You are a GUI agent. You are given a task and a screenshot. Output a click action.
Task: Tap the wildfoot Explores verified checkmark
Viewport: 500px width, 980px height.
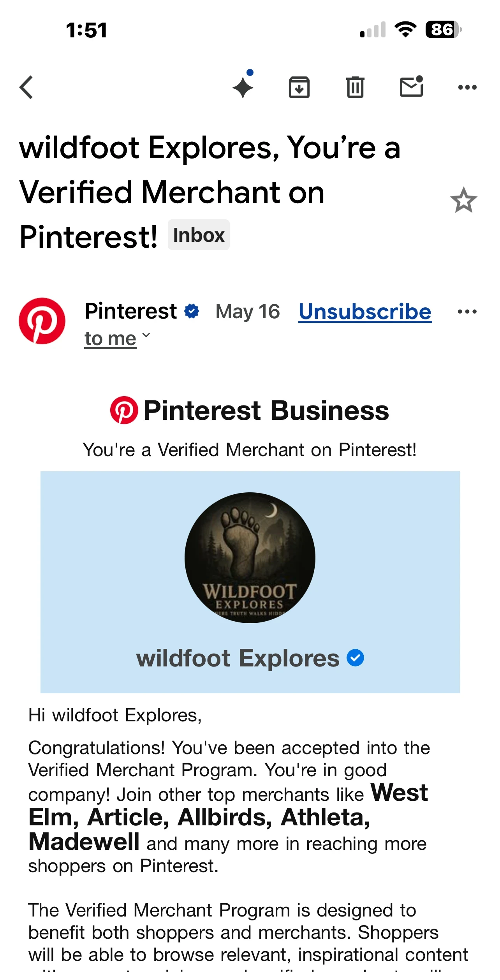pyautogui.click(x=355, y=658)
